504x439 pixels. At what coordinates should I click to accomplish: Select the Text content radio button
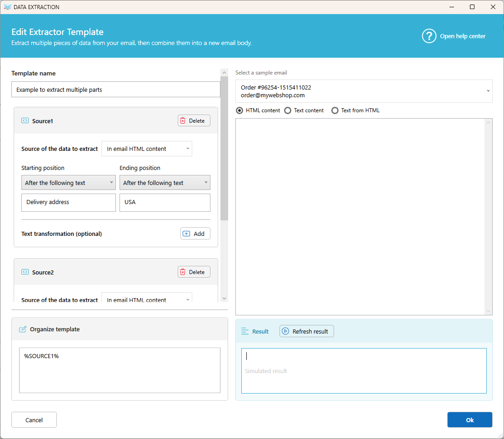pyautogui.click(x=288, y=110)
